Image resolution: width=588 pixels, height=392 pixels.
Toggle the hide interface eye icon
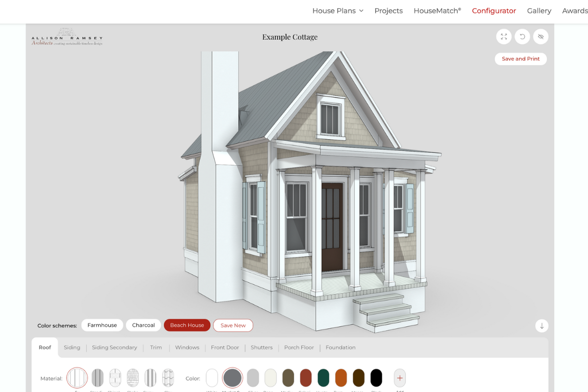(x=541, y=37)
